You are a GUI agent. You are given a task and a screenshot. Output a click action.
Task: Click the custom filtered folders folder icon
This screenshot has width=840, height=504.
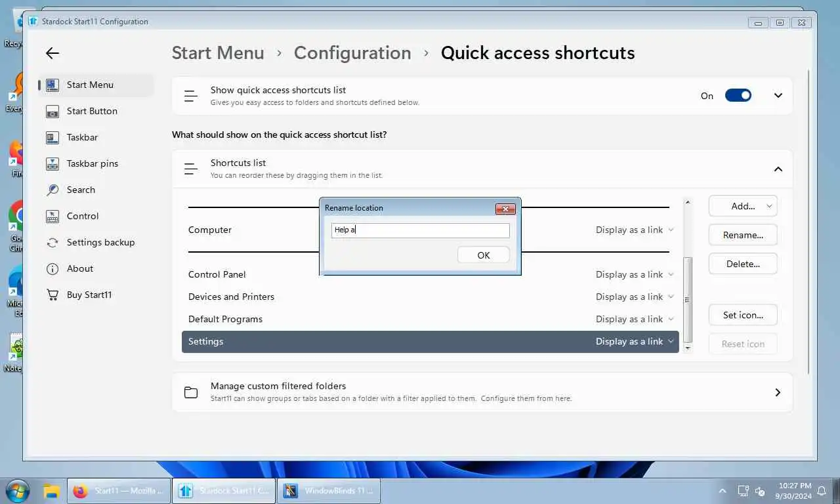pos(191,392)
